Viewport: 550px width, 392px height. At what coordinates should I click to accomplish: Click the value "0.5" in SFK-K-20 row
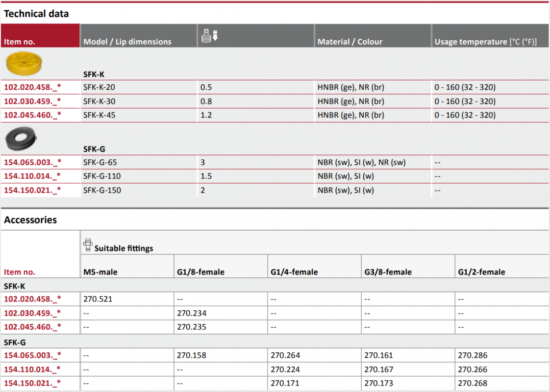206,87
